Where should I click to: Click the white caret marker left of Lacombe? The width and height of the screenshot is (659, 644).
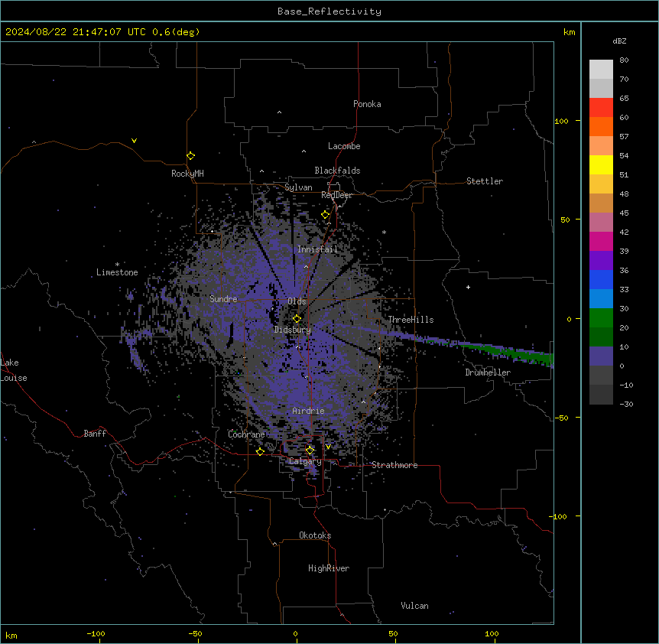tap(304, 151)
